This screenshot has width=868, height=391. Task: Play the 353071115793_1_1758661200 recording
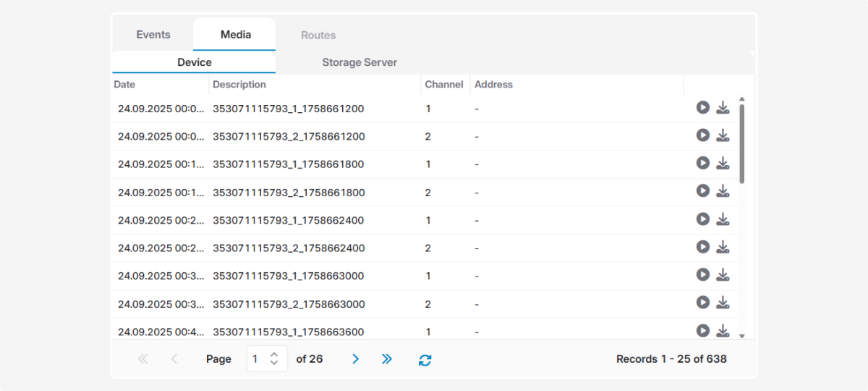pyautogui.click(x=702, y=108)
